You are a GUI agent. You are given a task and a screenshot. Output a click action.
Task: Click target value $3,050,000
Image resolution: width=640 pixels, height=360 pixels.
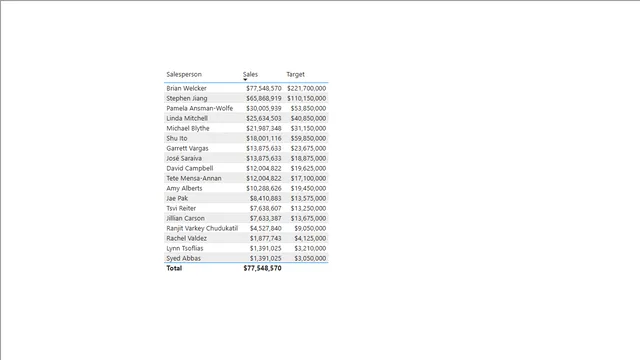click(310, 258)
